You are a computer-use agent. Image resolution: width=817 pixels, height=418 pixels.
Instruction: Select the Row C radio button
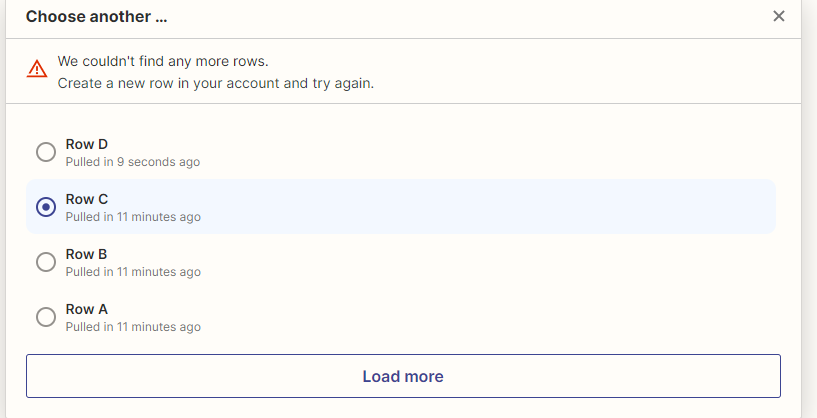(x=46, y=207)
